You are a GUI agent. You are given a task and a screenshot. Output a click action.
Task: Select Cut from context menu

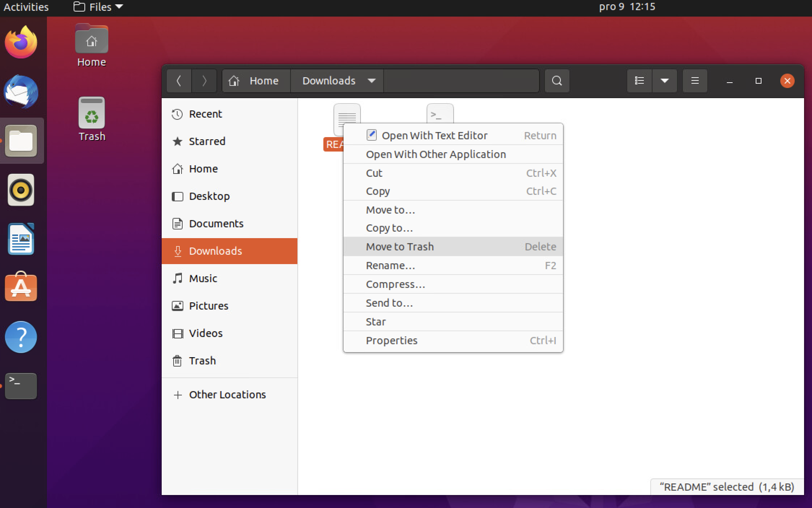coord(453,173)
